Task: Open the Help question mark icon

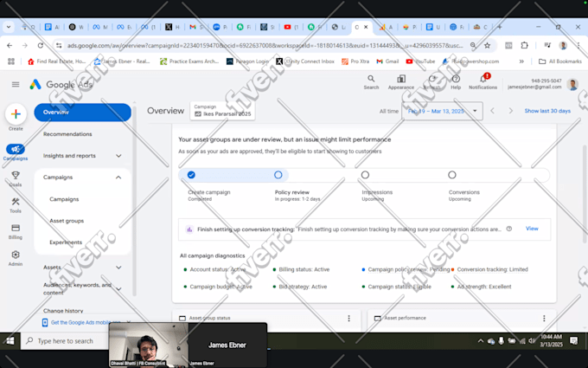Action: point(456,79)
